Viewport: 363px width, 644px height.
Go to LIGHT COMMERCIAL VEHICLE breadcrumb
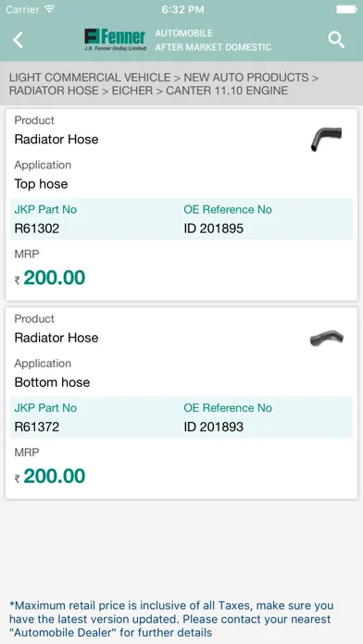click(90, 77)
